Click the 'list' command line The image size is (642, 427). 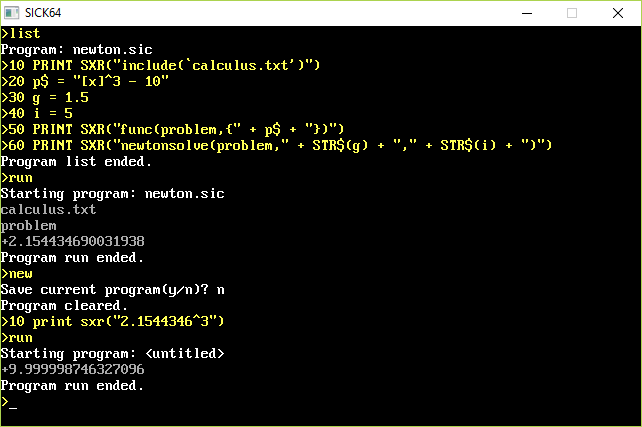coord(20,34)
